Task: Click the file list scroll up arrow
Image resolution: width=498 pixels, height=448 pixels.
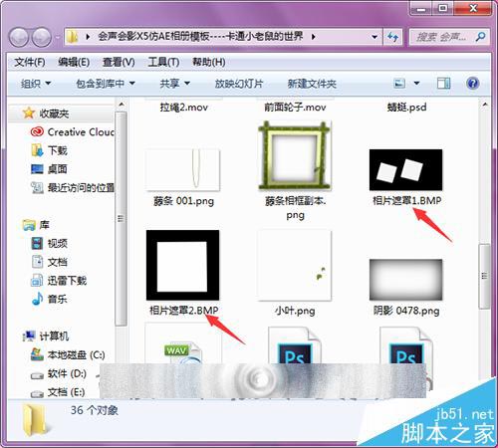Action: click(485, 105)
